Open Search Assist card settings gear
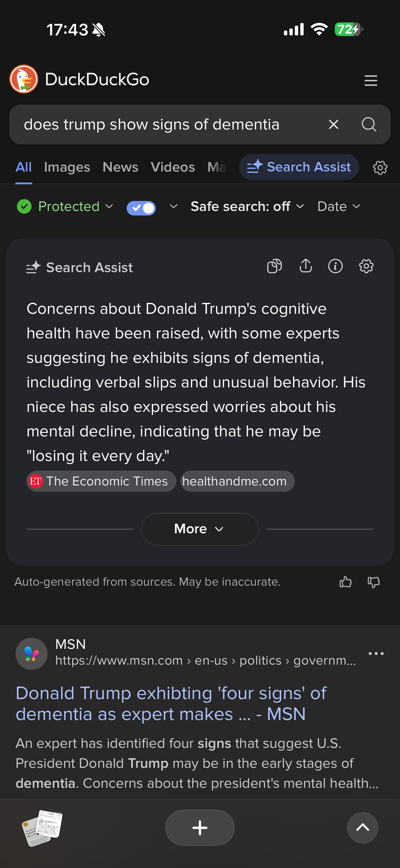 (366, 266)
